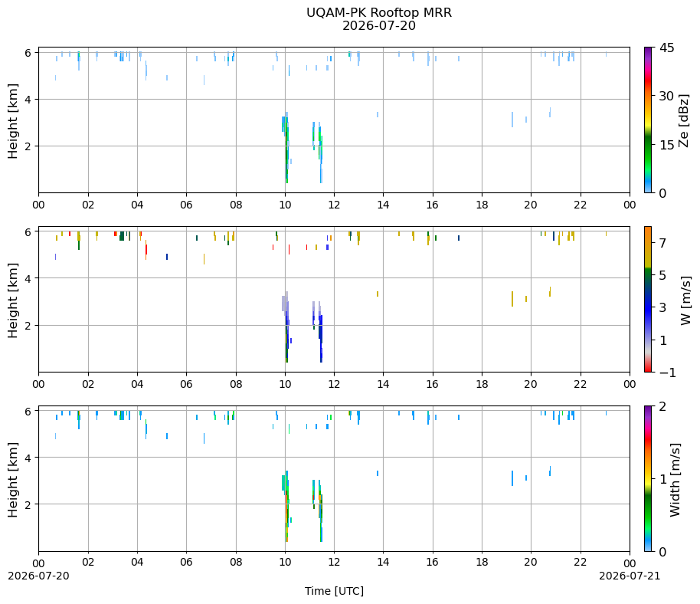This screenshot has width=700, height=604.
Task: Click the 12 hour tick under the Ze plot
Action: (x=334, y=205)
